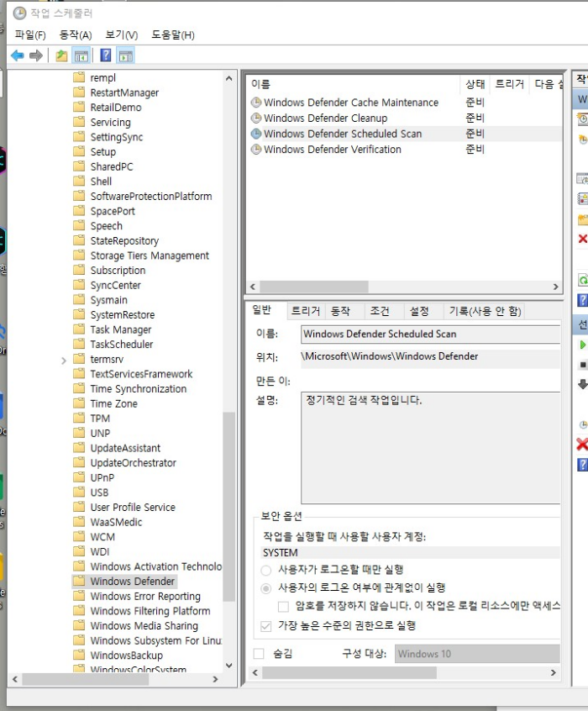Click the task list horizontal scrollbar left arrow
Screen dimensions: 588x711
pos(253,287)
